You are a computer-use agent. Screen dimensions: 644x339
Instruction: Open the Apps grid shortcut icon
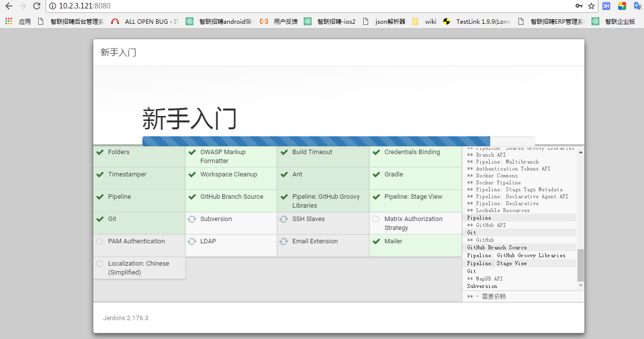(8, 21)
